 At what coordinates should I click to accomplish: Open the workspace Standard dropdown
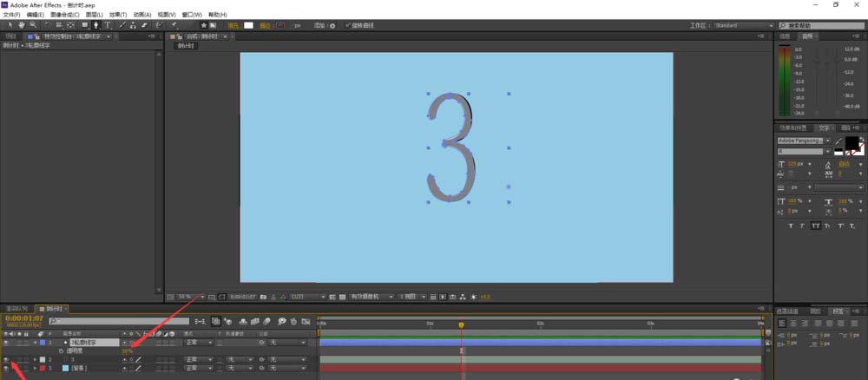point(744,25)
